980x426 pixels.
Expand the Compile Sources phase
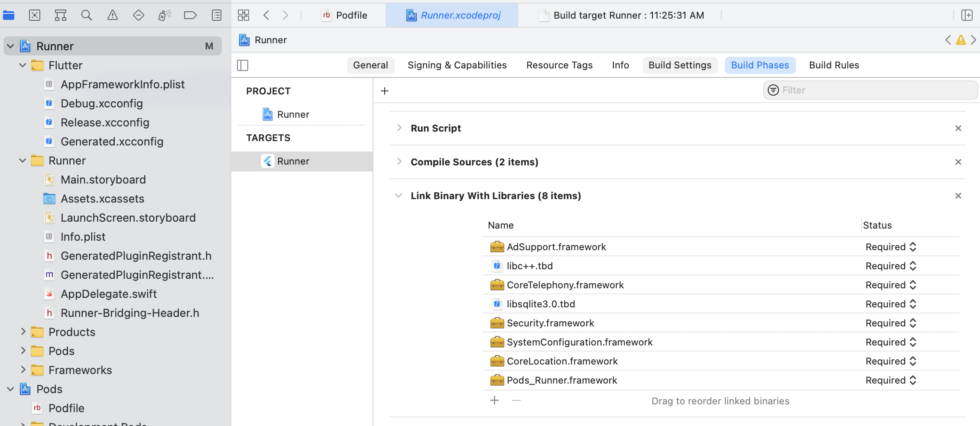[399, 161]
